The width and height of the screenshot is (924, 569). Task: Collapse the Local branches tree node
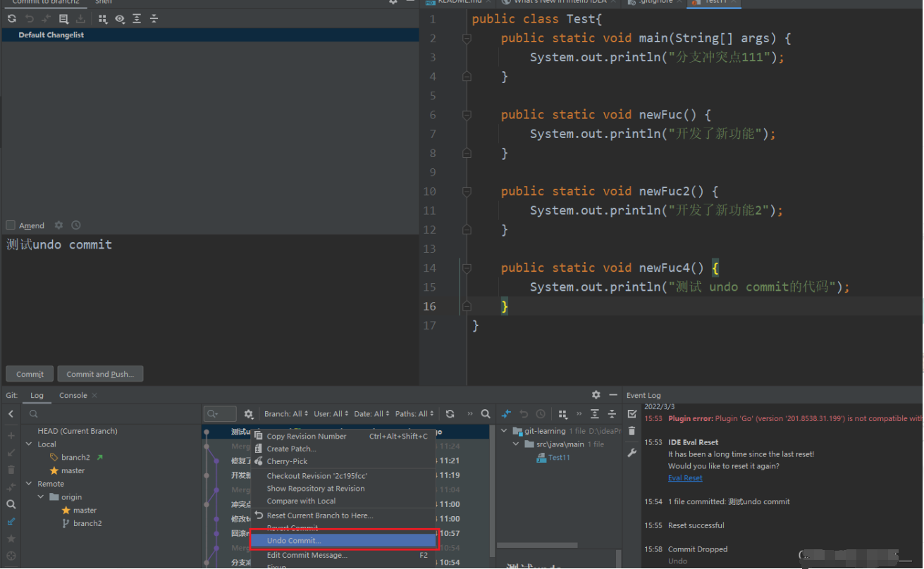tap(29, 444)
